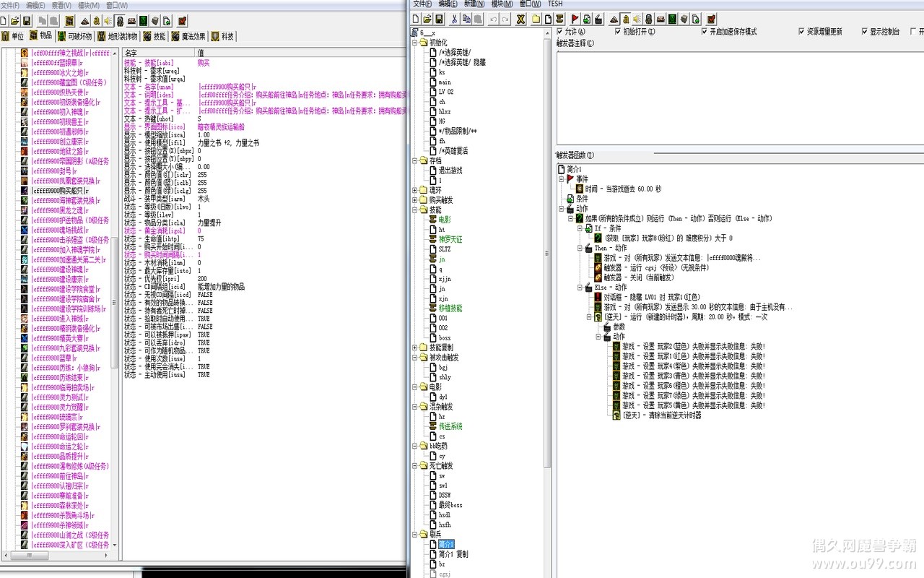
Task: Open 文件(F) menu in Object Editor
Action: (10, 4)
